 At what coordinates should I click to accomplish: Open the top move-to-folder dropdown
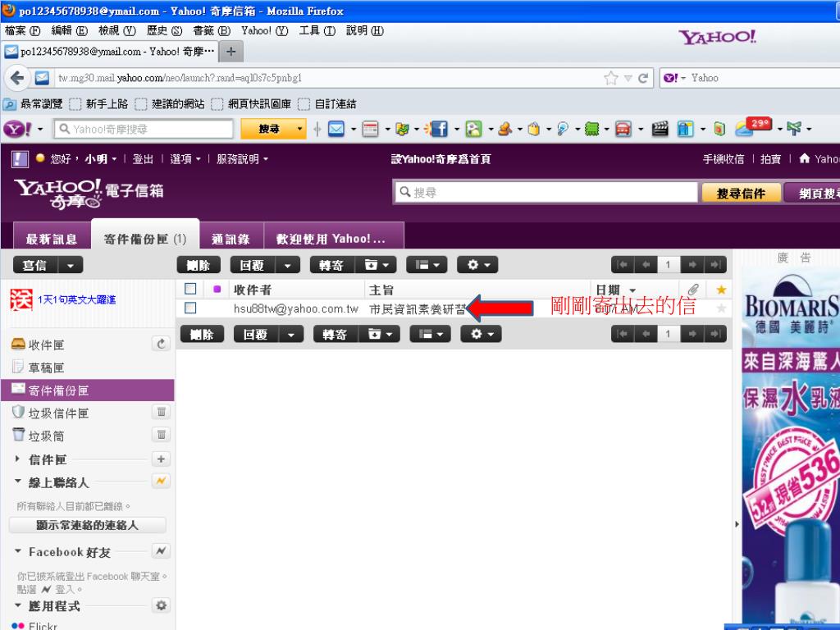pyautogui.click(x=376, y=265)
